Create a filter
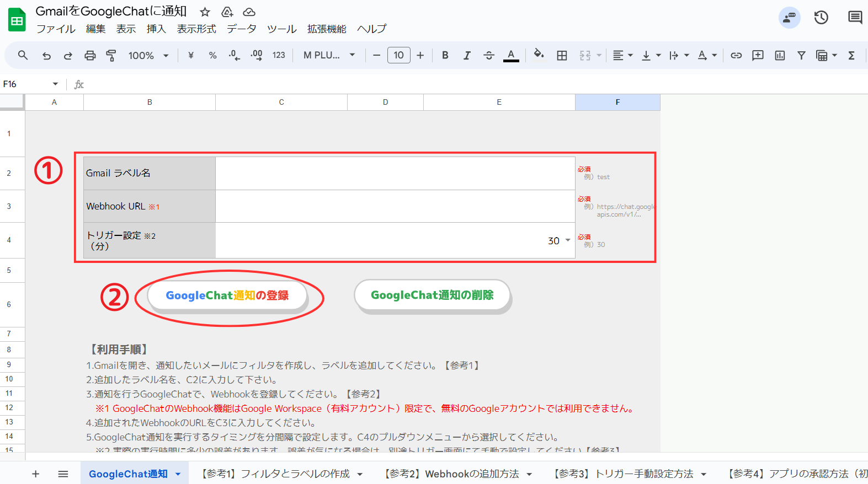 [x=801, y=55]
